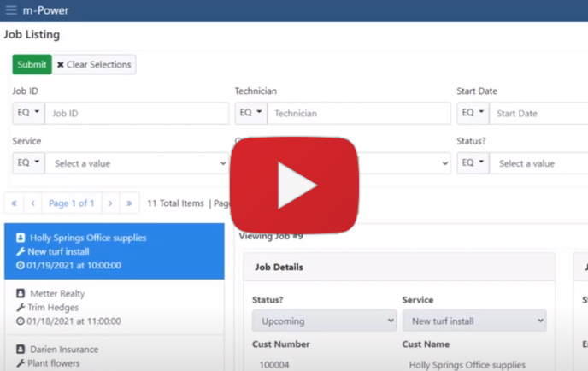Expand the Status filter value dropdown

tap(538, 163)
